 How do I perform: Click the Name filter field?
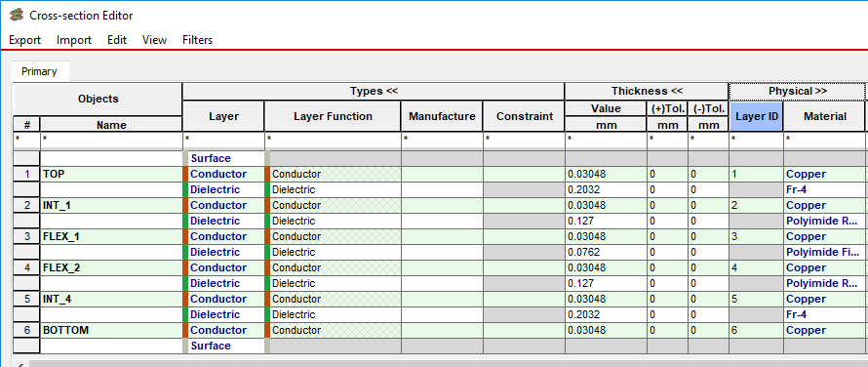[111, 141]
